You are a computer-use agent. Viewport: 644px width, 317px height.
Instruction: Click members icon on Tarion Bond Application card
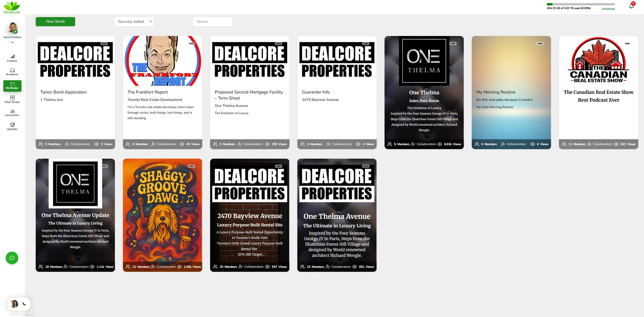point(41,144)
